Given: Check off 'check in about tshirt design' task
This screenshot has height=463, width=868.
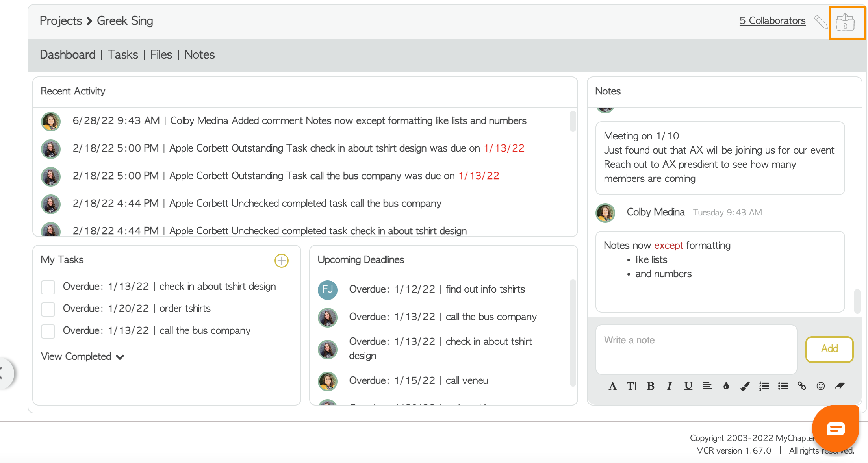Looking at the screenshot, I should tap(48, 287).
